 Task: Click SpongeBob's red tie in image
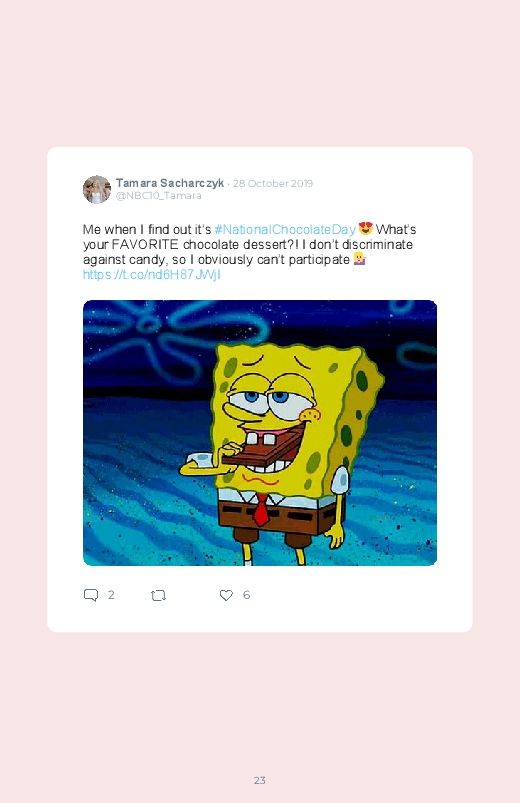coord(261,510)
